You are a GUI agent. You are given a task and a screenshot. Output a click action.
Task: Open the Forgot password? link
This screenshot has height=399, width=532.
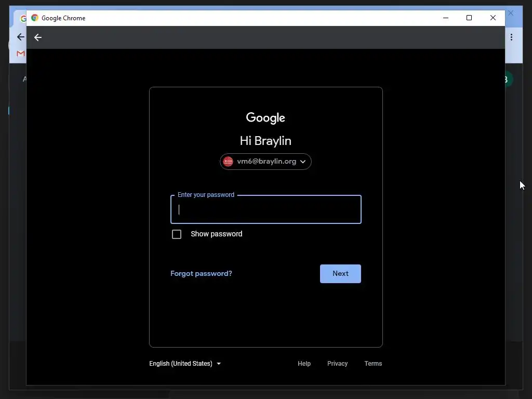(x=201, y=273)
